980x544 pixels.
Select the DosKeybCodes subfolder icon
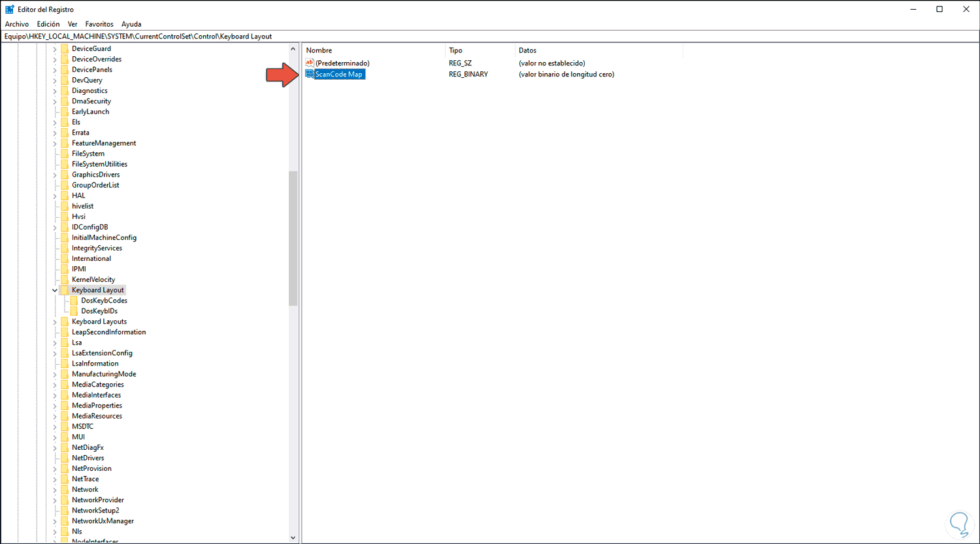[74, 300]
